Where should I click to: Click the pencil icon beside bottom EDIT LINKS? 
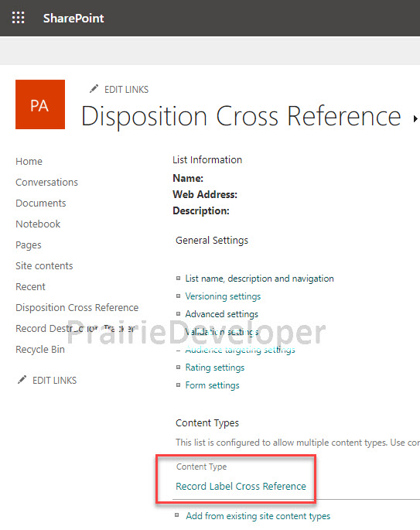tap(22, 380)
